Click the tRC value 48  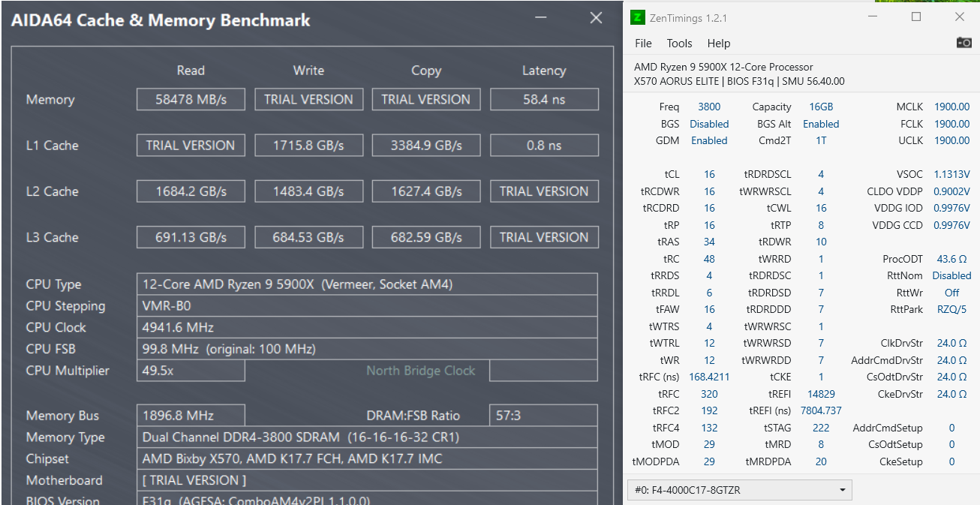click(x=709, y=259)
